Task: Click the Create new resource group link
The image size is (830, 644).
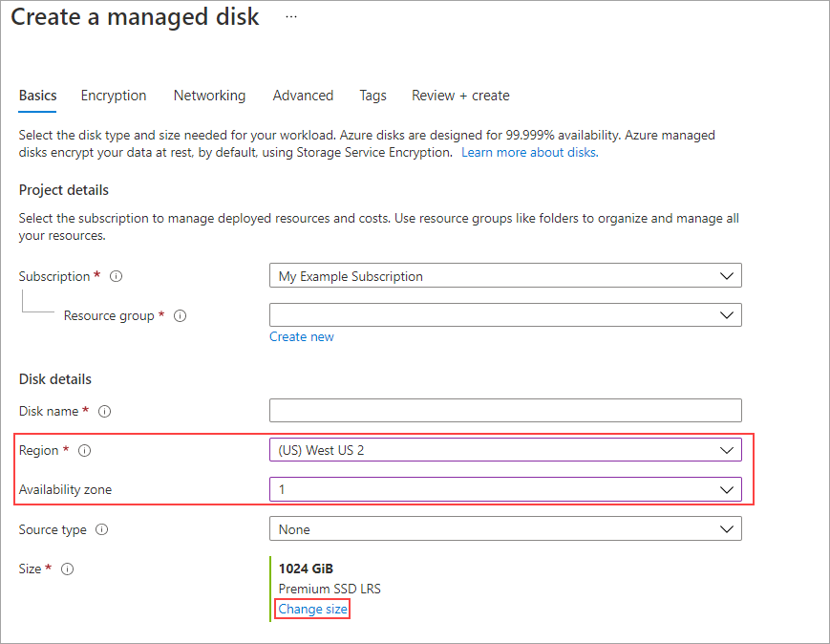Action: [x=302, y=336]
